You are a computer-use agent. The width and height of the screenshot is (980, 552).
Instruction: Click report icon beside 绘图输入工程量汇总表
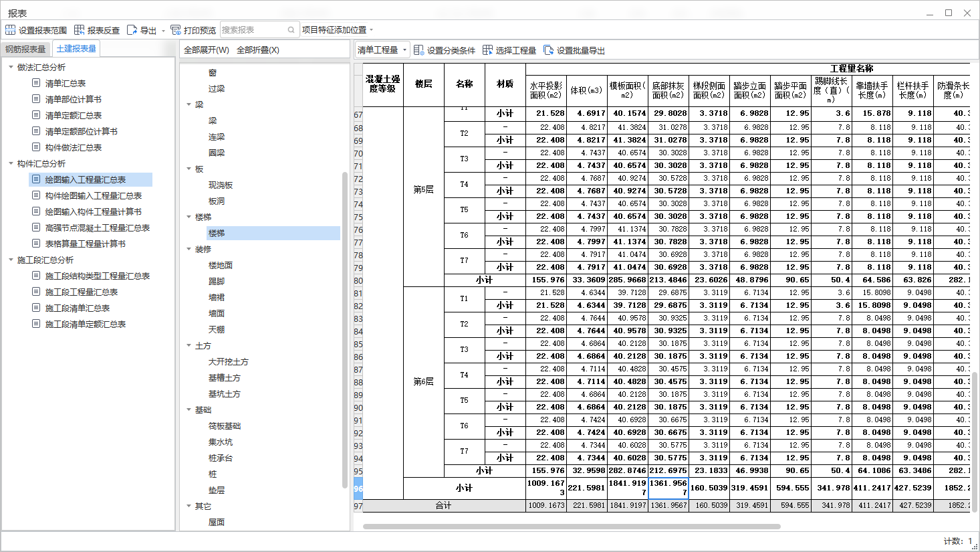pyautogui.click(x=36, y=179)
